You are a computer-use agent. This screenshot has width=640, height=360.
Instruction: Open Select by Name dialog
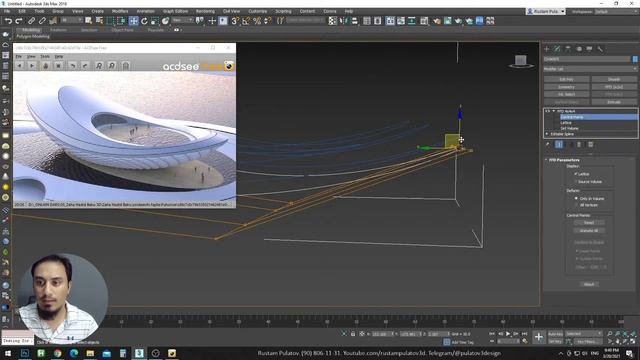99,20
